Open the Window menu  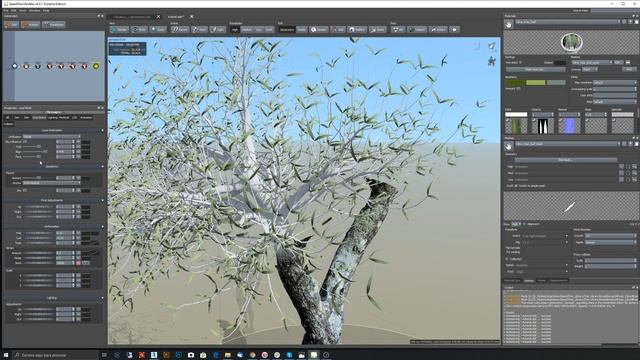34,11
